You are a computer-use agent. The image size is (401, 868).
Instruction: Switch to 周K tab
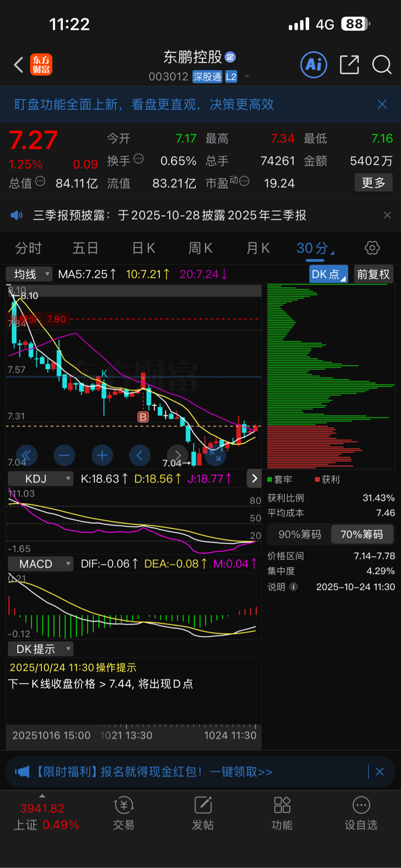pos(200,248)
